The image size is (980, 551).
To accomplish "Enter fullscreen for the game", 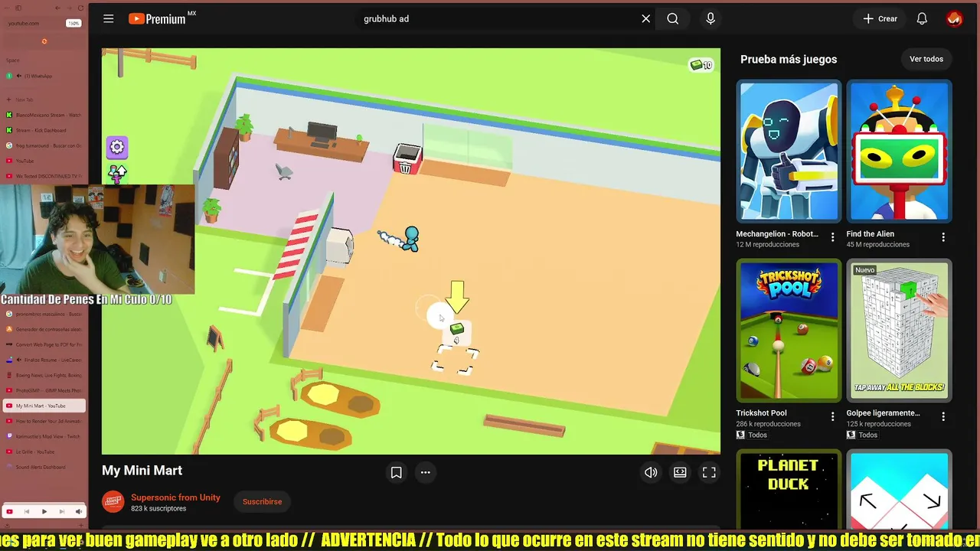I will pos(709,473).
